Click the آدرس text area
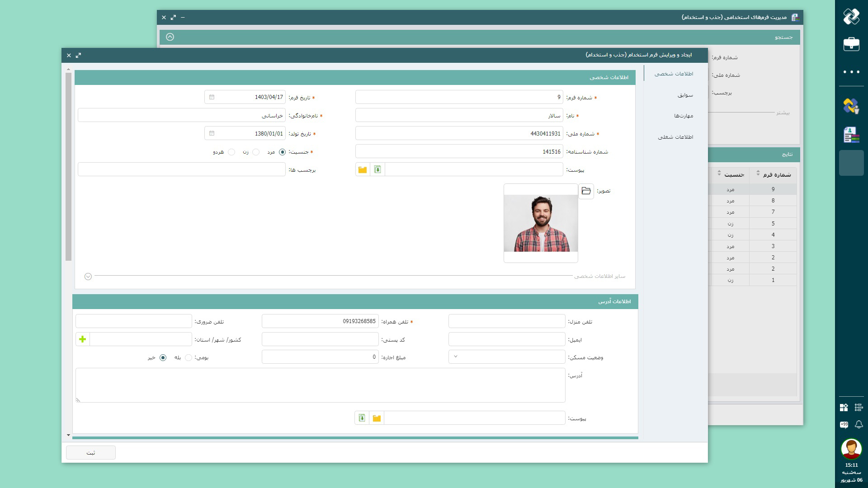This screenshot has width=868, height=488. (x=320, y=385)
